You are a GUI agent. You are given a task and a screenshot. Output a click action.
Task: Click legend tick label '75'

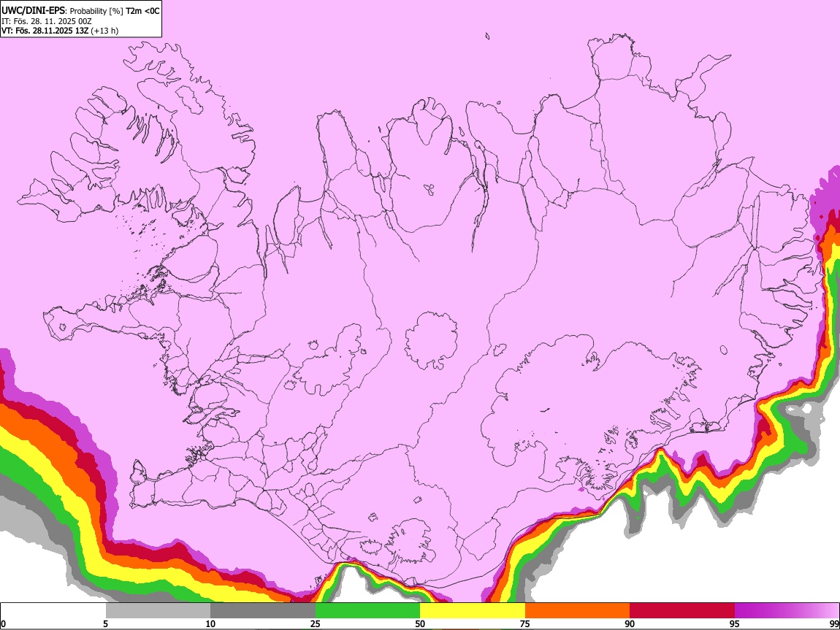(x=525, y=623)
